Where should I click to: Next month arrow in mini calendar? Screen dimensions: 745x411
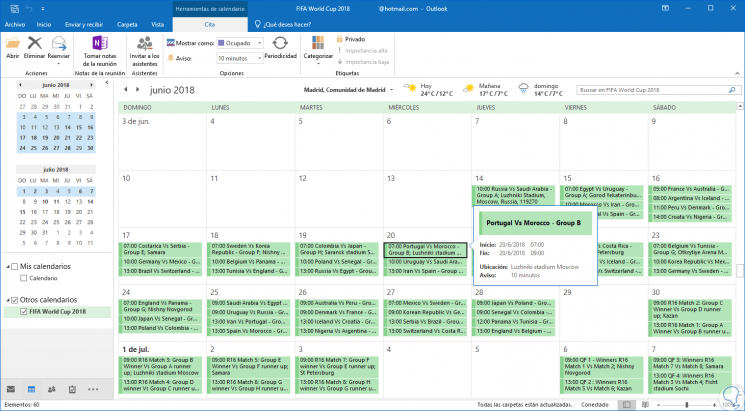coord(91,85)
